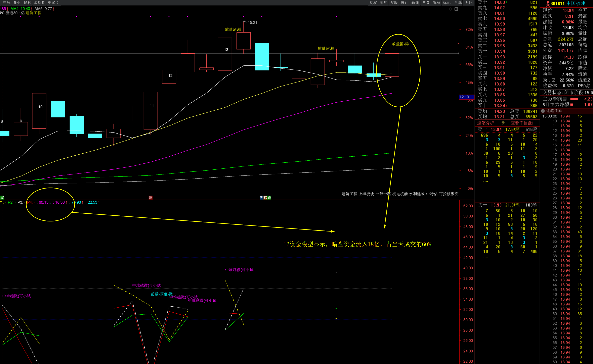Switch to the 15秒 period tab
The image size is (593, 364).
pyautogui.click(x=27, y=2)
